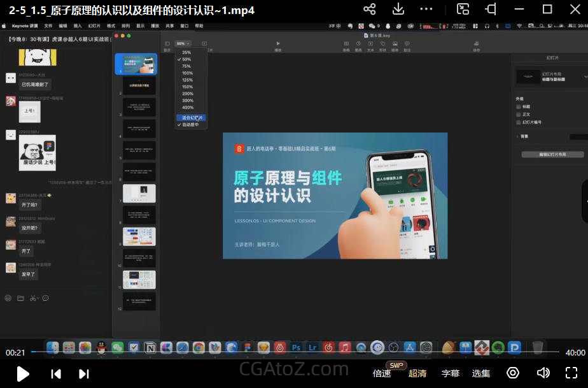Viewport: 588px width, 388px height.
Task: Skip to the next video
Action: [83, 374]
